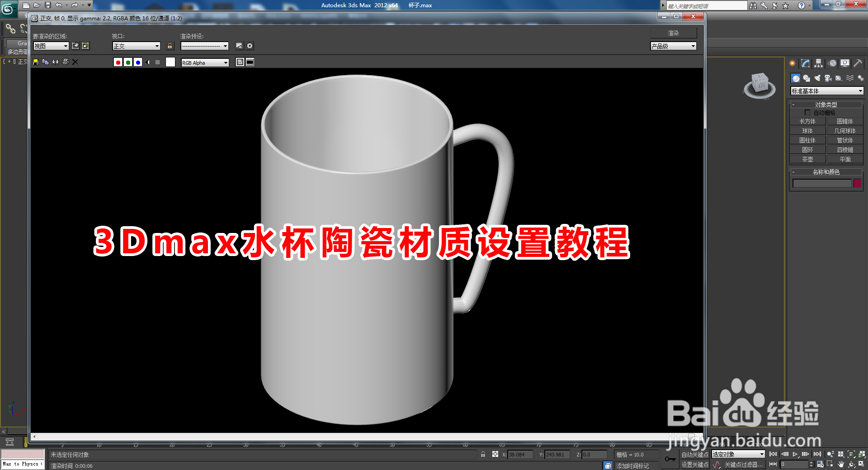Print the rendered image
The image size is (868, 470).
(66, 62)
